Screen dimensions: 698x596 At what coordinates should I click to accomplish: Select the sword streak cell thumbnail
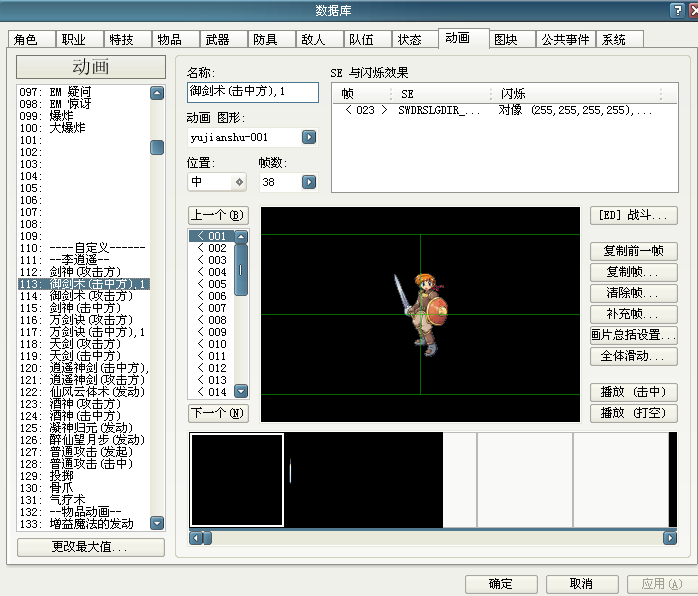coord(332,480)
